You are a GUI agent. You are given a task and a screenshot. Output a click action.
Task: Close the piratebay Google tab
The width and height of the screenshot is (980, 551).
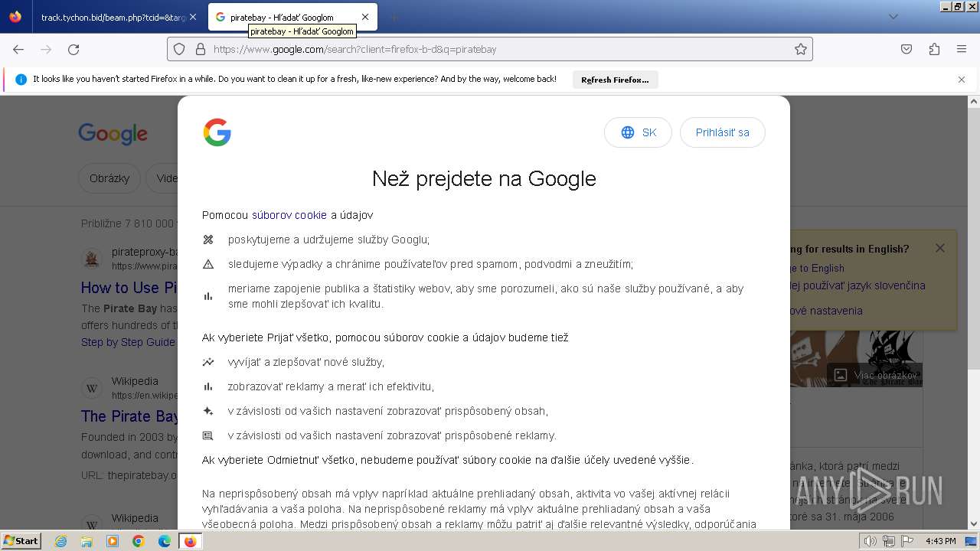[365, 17]
